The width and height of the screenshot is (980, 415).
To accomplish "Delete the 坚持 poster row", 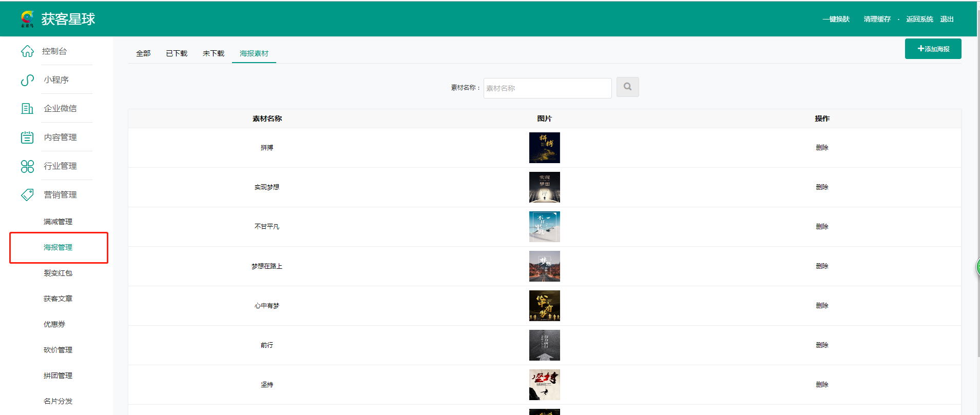I will tap(822, 385).
